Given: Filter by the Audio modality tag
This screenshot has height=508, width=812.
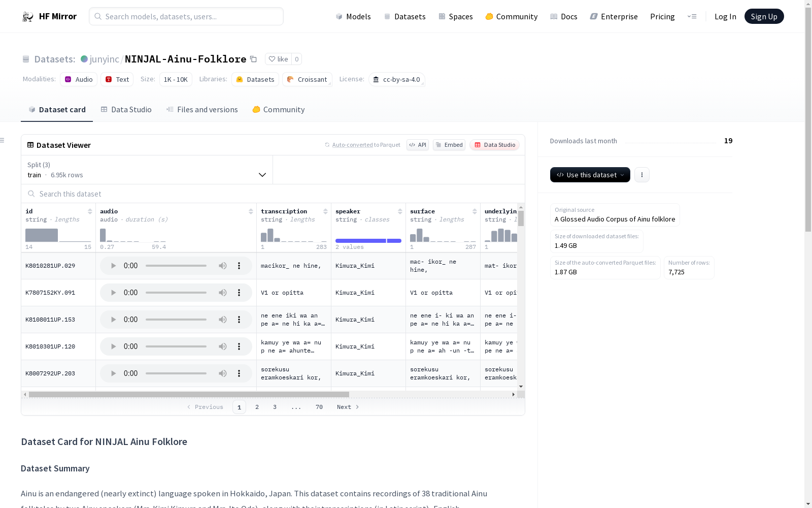Looking at the screenshot, I should tap(79, 79).
